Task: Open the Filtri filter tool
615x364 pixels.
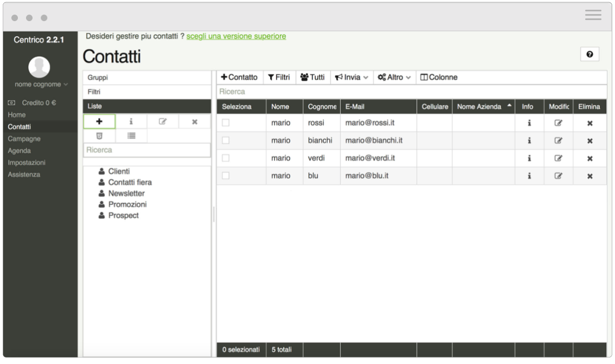Action: (279, 77)
